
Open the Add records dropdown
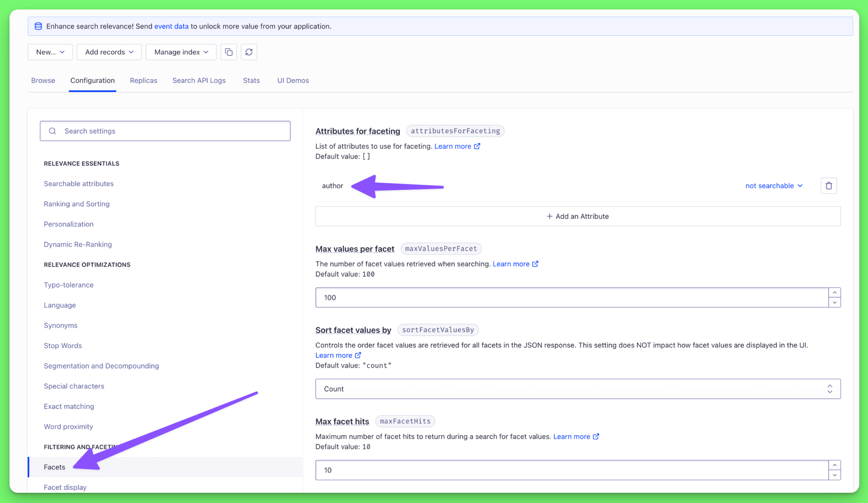[x=109, y=52]
